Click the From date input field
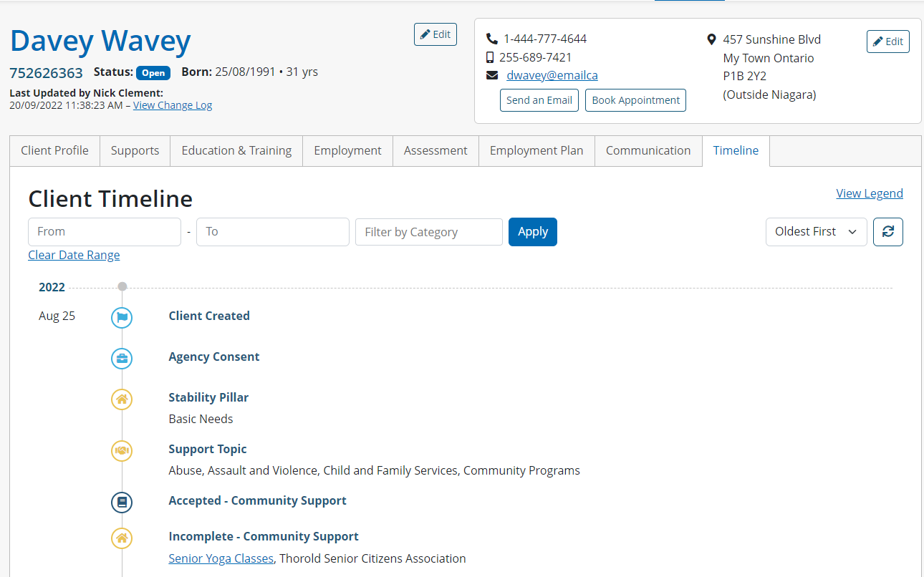The height and width of the screenshot is (577, 924). (104, 232)
